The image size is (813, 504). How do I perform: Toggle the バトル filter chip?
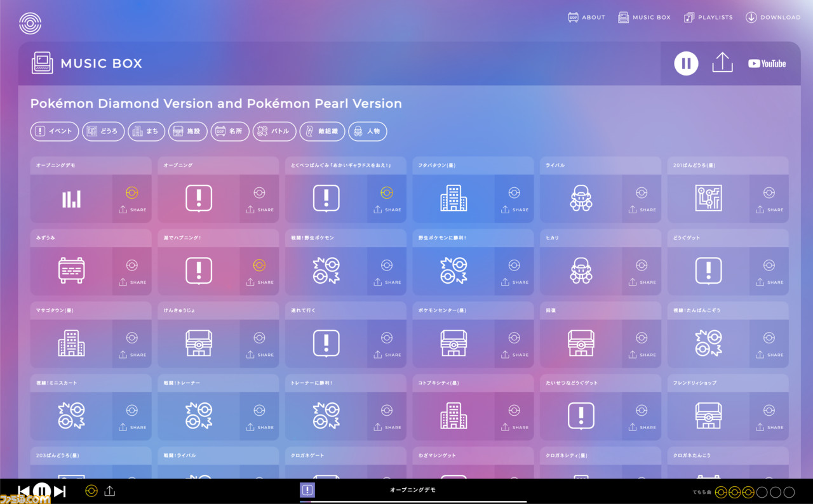[x=274, y=131]
